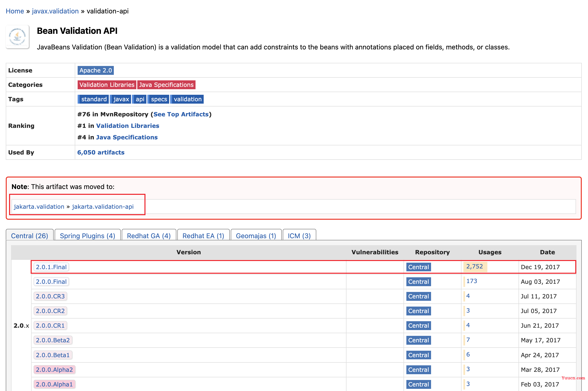Screen dimensions: 588x391
Task: Open version 2.0.0.CR1
Action: 50,326
